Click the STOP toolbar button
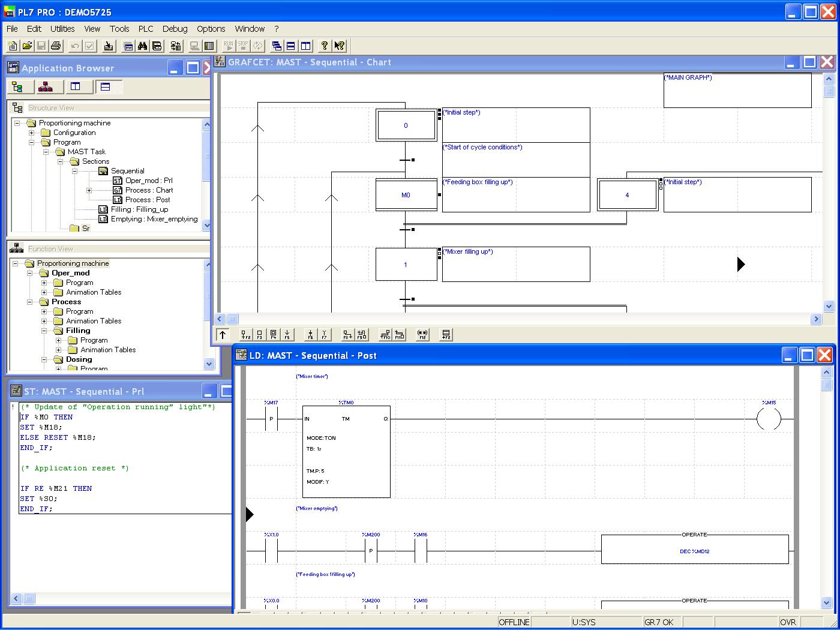The width and height of the screenshot is (840, 630). coord(243,46)
